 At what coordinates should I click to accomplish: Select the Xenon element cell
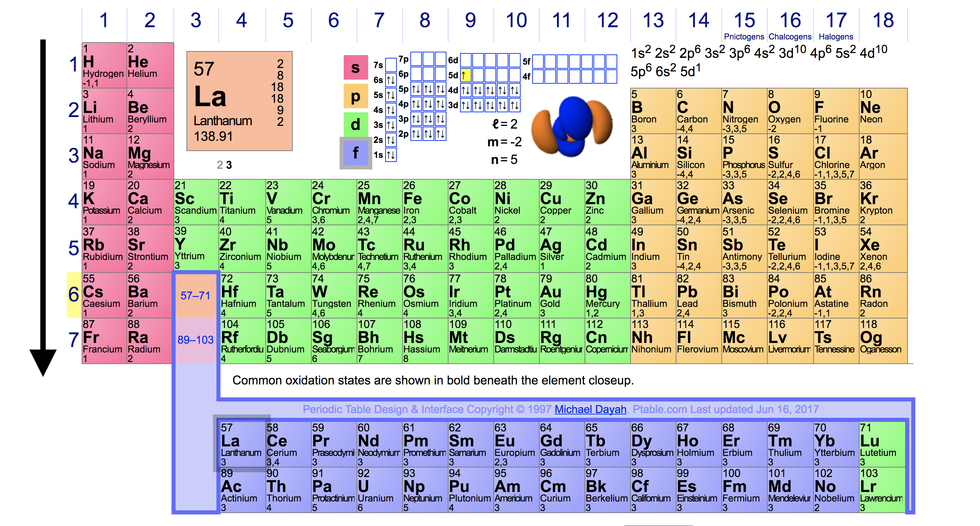click(883, 249)
